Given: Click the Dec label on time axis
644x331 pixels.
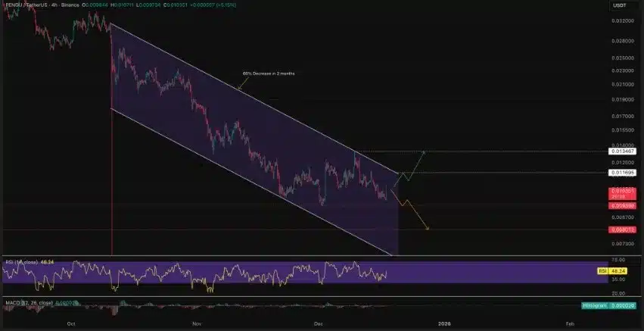Looking at the screenshot, I should tap(319, 323).
